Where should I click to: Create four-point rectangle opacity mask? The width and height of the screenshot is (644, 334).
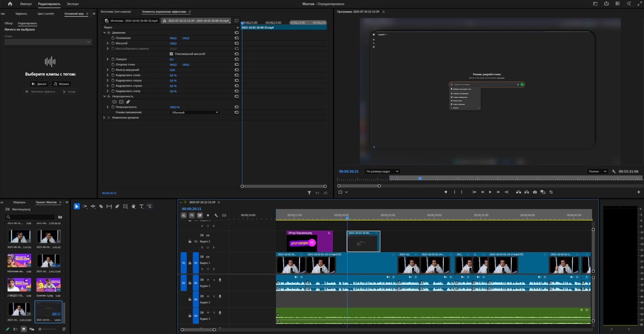(x=121, y=101)
